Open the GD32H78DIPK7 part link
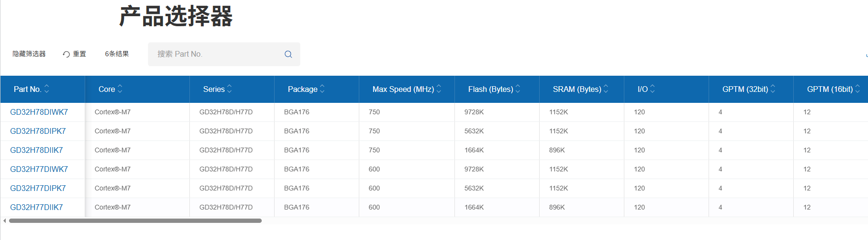The image size is (868, 240). pos(38,131)
